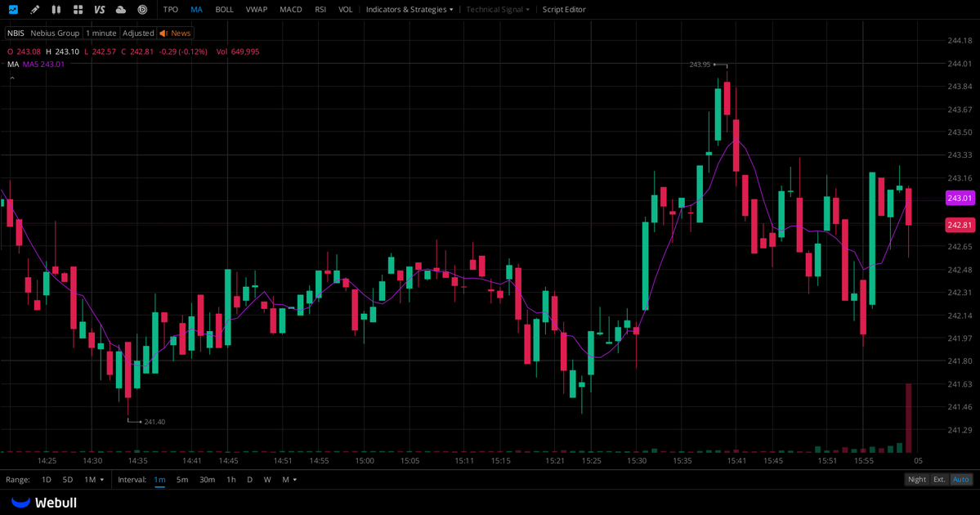Select the 1m interval

tap(160, 479)
